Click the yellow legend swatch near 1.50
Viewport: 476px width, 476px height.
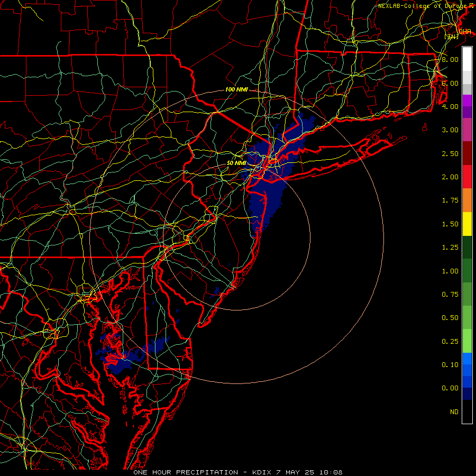pyautogui.click(x=467, y=224)
